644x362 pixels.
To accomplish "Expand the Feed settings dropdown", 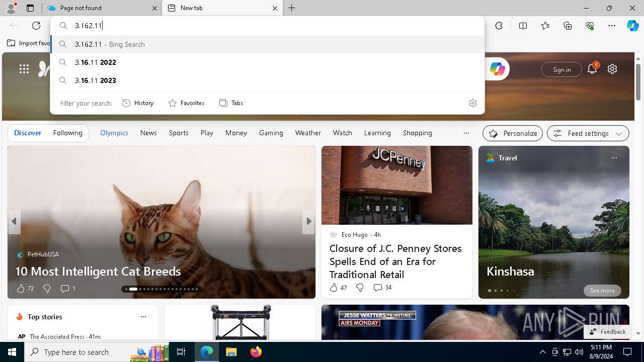I will point(588,133).
